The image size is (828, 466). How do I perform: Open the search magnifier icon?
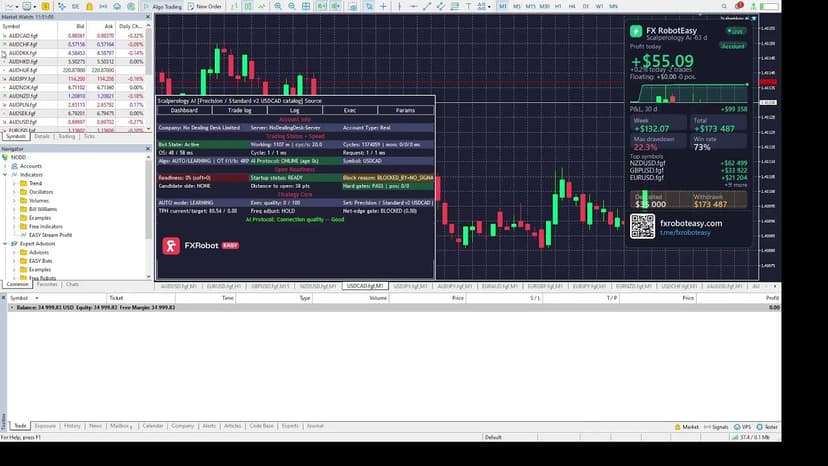[724, 6]
